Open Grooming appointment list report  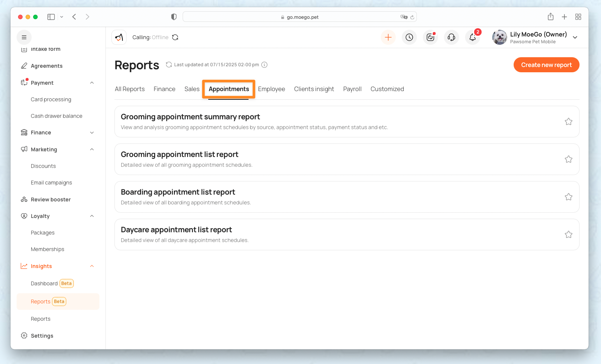point(347,159)
